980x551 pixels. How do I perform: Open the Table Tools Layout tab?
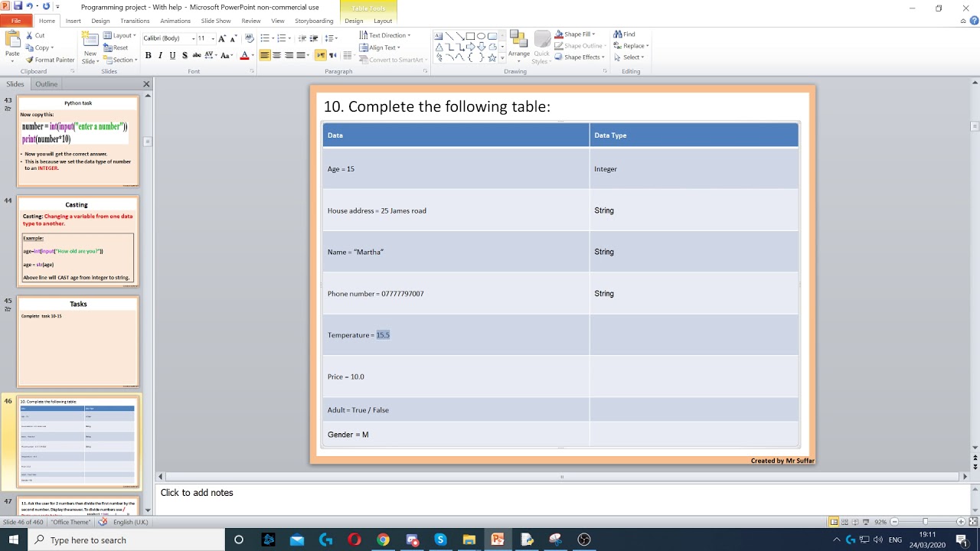tap(383, 21)
